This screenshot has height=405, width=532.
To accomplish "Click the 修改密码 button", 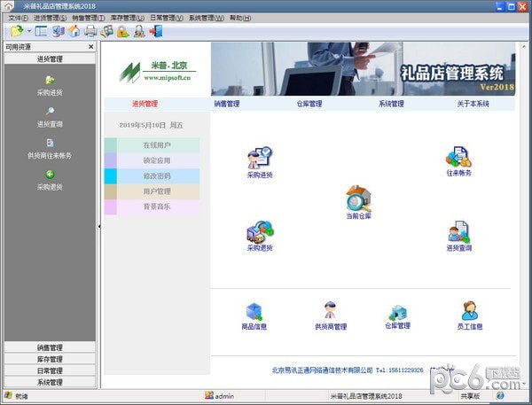I will click(152, 176).
